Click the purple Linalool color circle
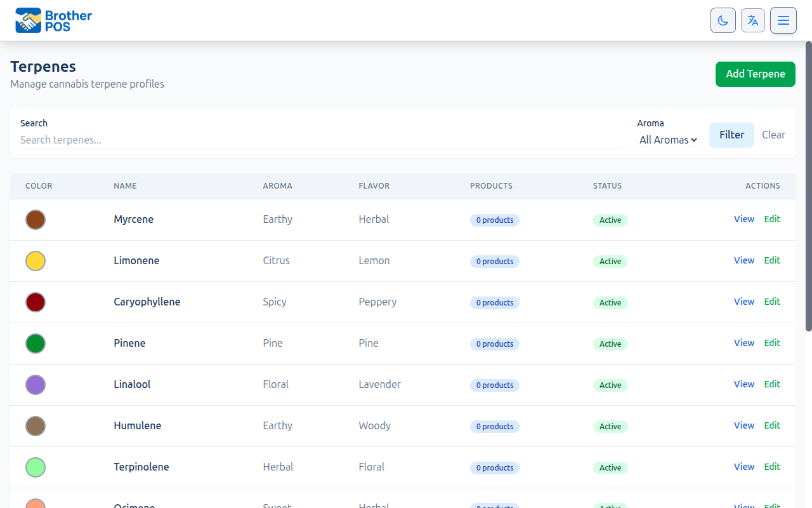Image resolution: width=812 pixels, height=508 pixels. [36, 385]
